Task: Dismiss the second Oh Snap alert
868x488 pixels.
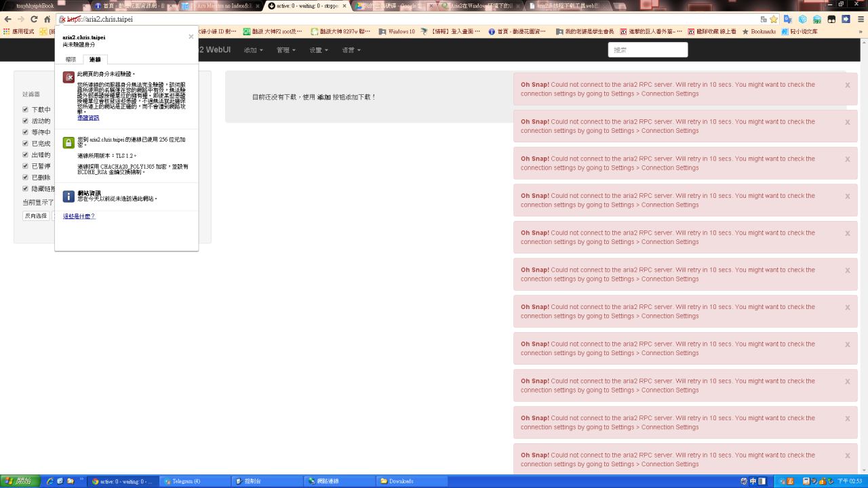Action: pyautogui.click(x=848, y=123)
